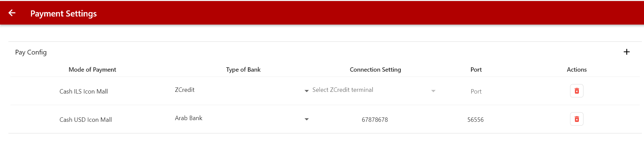The image size is (644, 145).
Task: Go back using the header arrow
Action: (x=12, y=13)
